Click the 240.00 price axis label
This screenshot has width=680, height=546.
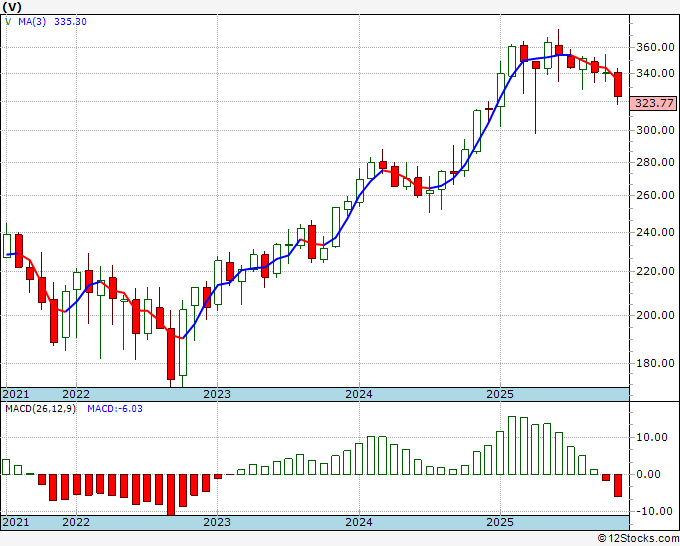coord(655,232)
